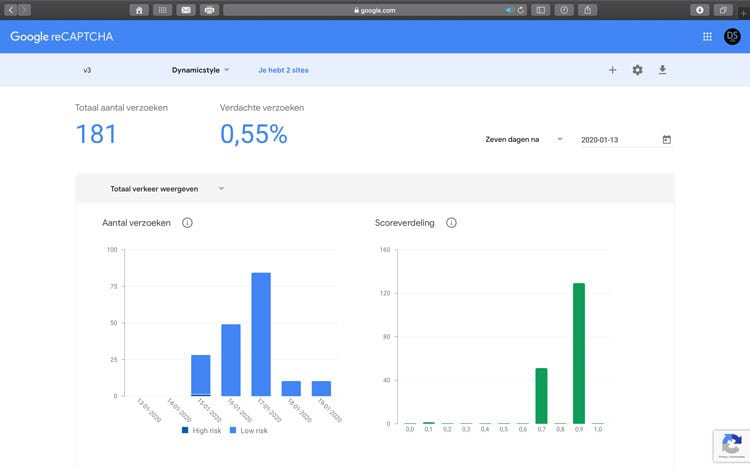Viewport: 750px width, 469px height.
Task: Click the mail envelope toolbar icon
Action: [186, 10]
